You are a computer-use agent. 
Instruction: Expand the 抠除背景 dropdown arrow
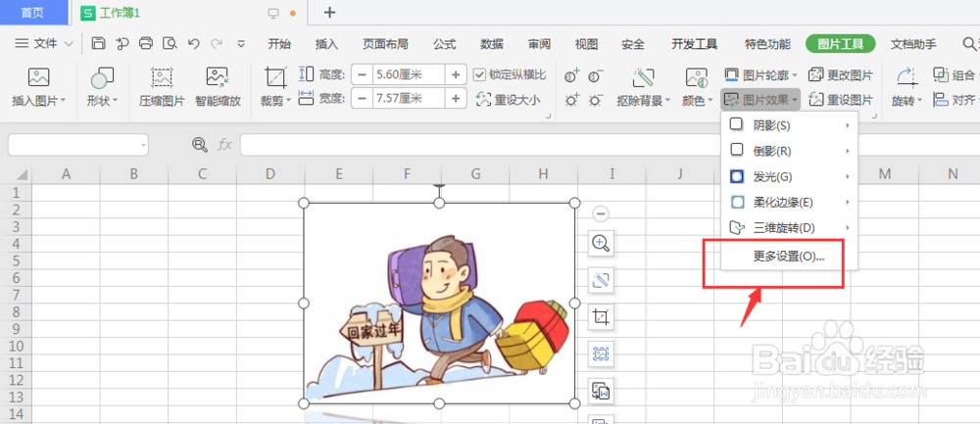click(667, 101)
